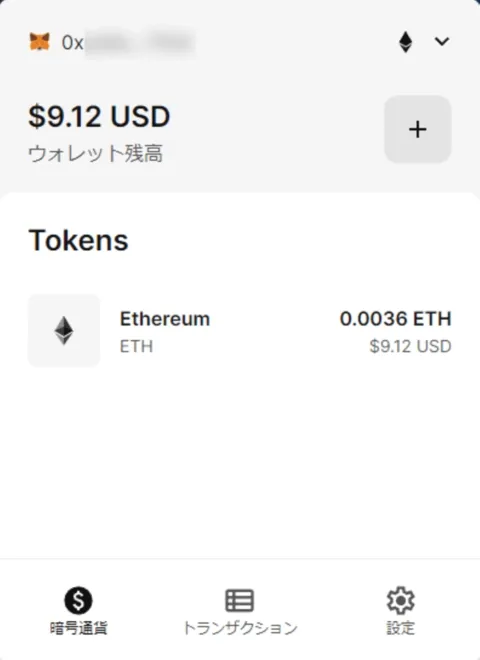
Task: Click the transactions list icon
Action: [x=240, y=600]
